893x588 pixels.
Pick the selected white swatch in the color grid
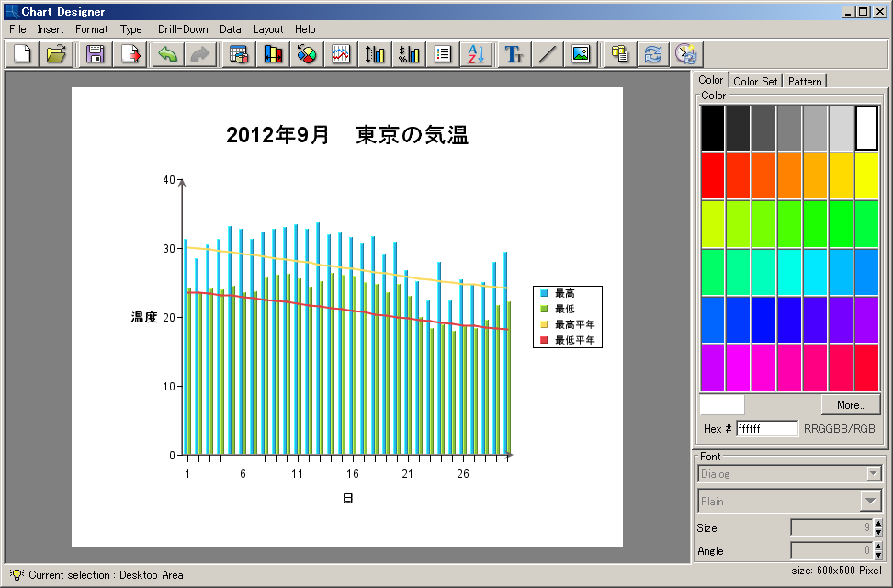coord(866,129)
